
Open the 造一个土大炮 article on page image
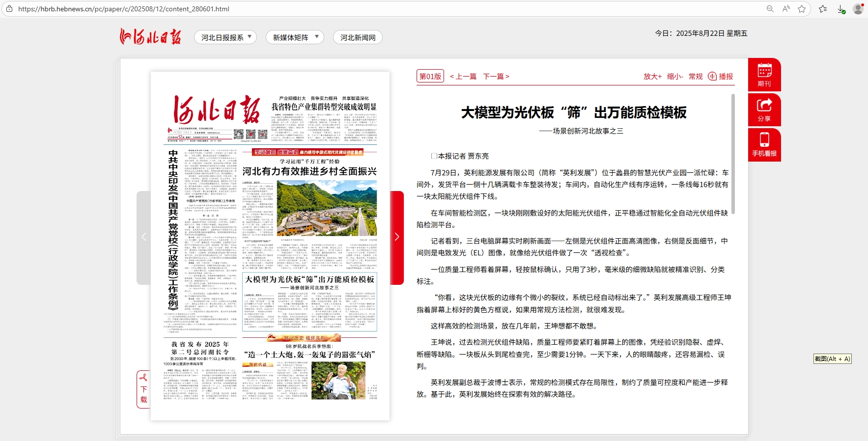tap(309, 355)
